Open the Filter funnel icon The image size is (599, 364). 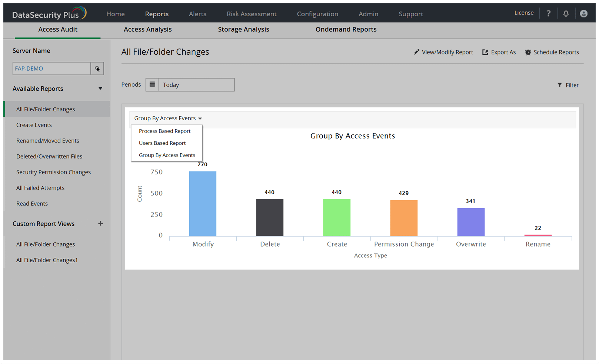pos(560,85)
